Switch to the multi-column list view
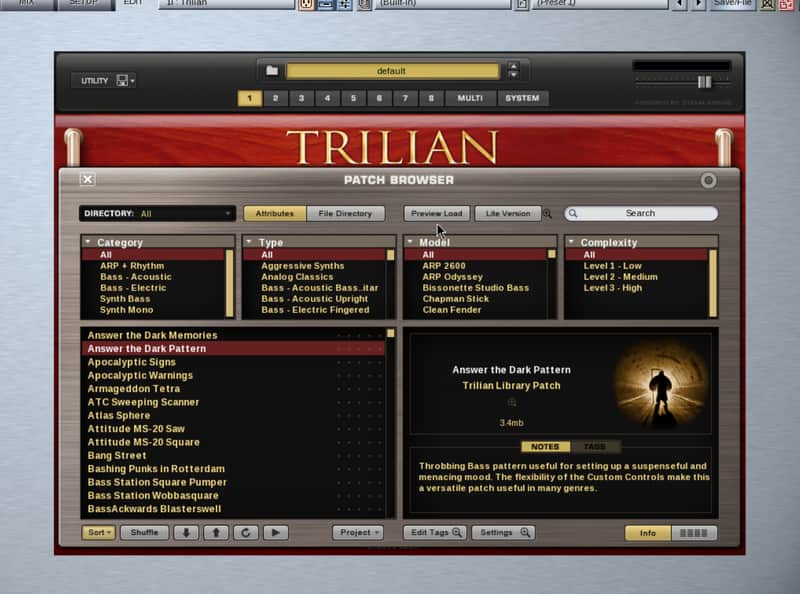800x594 pixels. pyautogui.click(x=694, y=533)
